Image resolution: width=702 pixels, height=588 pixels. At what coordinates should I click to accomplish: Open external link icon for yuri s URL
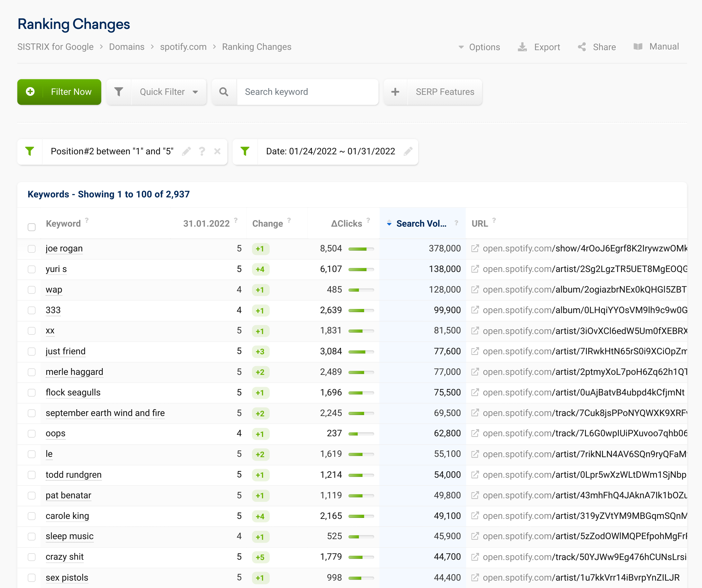(475, 269)
